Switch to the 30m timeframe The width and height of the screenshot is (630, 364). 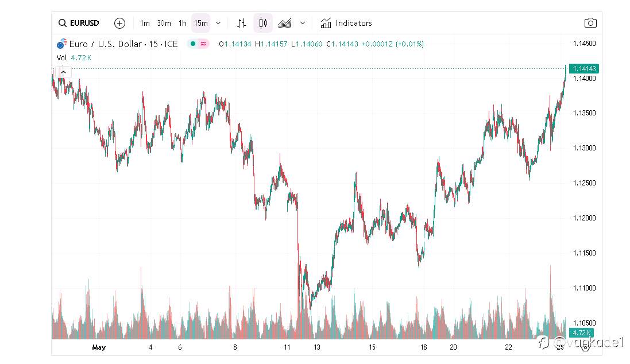(164, 24)
